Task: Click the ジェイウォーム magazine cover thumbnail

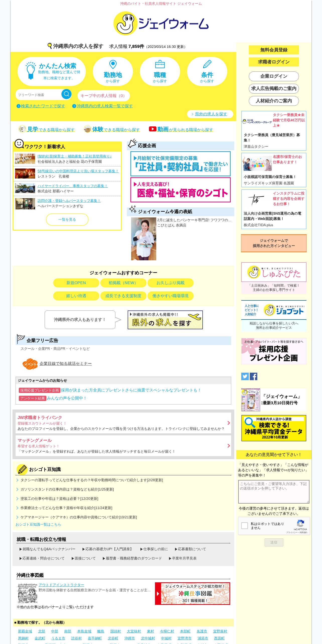Action: point(251,400)
